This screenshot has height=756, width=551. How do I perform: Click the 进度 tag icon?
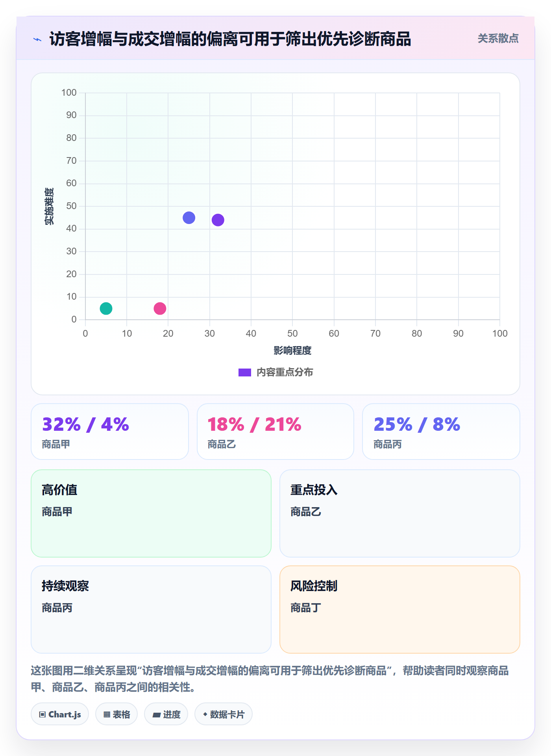156,715
